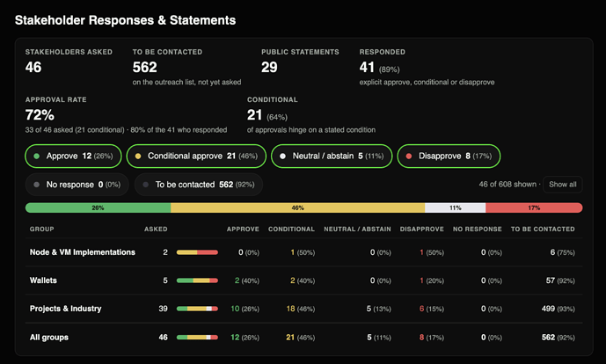This screenshot has height=364, width=606.
Task: Click All groups conditional cell '21 (46%)'
Action: click(x=301, y=338)
